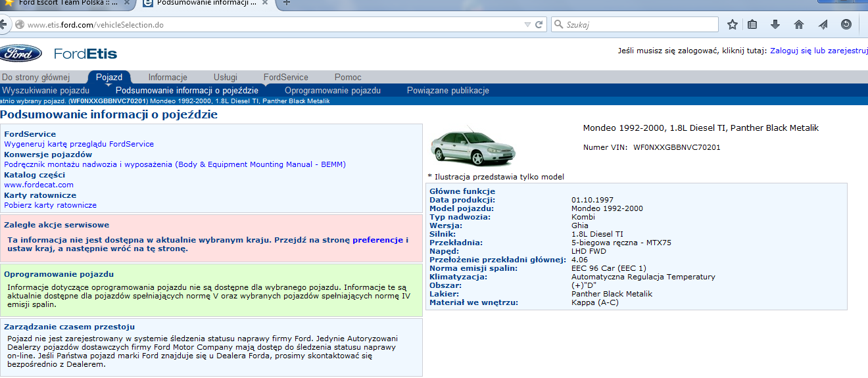
Task: Open a new browser tab with plus
Action: point(287,3)
